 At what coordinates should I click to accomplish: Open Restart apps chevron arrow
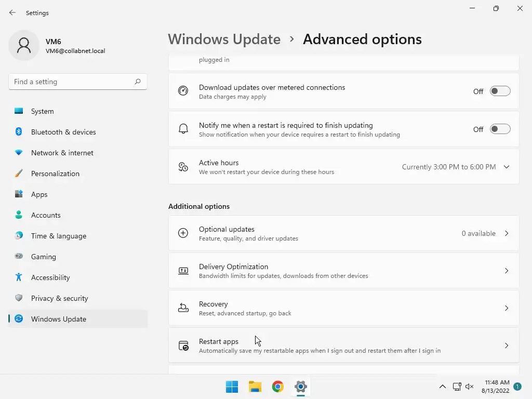click(507, 345)
